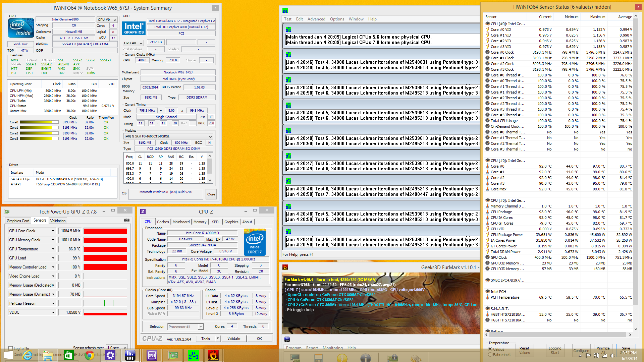Image resolution: width=644 pixels, height=362 pixels.
Task: Switch to CPU-Z via taskbar icon
Action: click(152, 355)
